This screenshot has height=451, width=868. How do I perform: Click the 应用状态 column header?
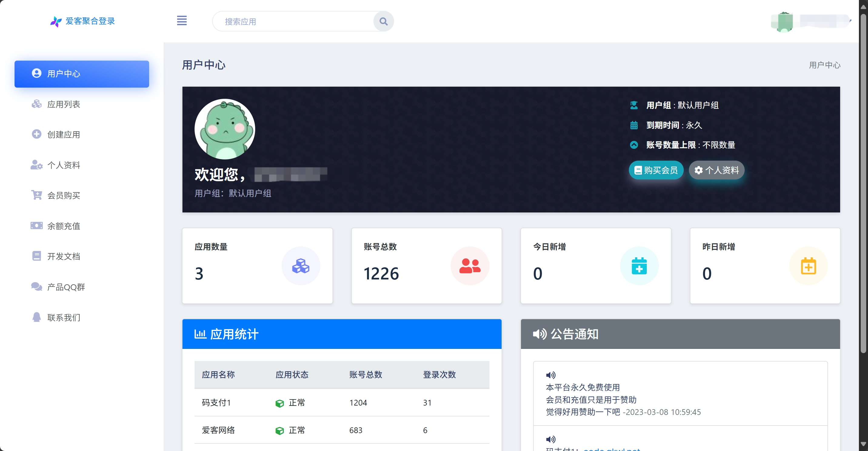[292, 375]
